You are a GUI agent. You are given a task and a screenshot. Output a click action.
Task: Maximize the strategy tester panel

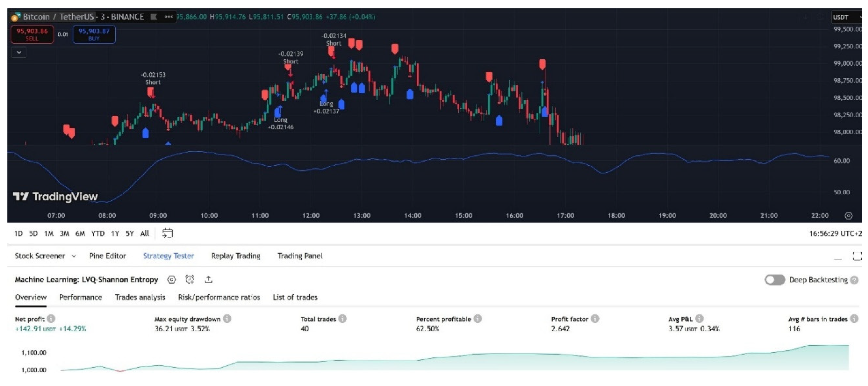pos(857,256)
